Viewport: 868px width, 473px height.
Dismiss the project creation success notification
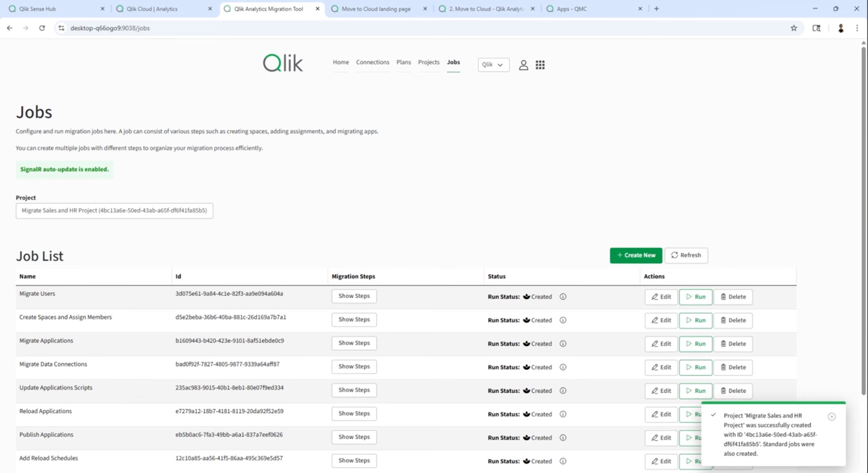click(x=832, y=416)
